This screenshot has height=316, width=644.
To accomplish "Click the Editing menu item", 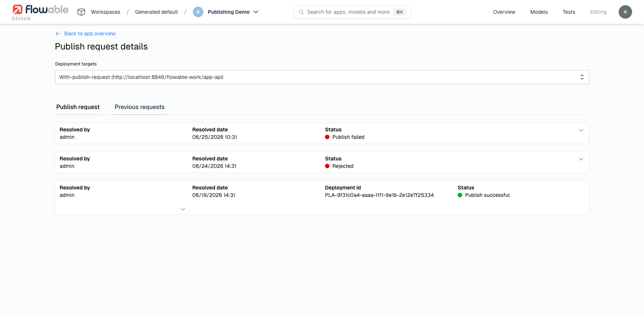I will 598,12.
